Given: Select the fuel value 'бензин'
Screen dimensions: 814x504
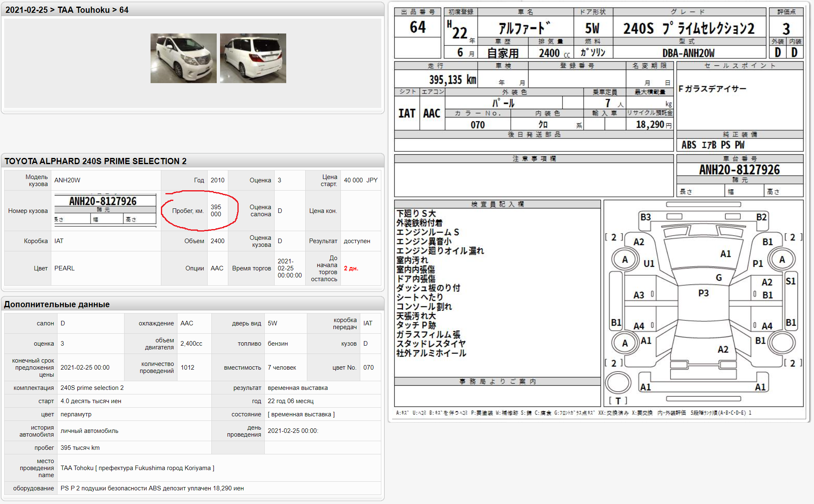Looking at the screenshot, I should pyautogui.click(x=278, y=344).
